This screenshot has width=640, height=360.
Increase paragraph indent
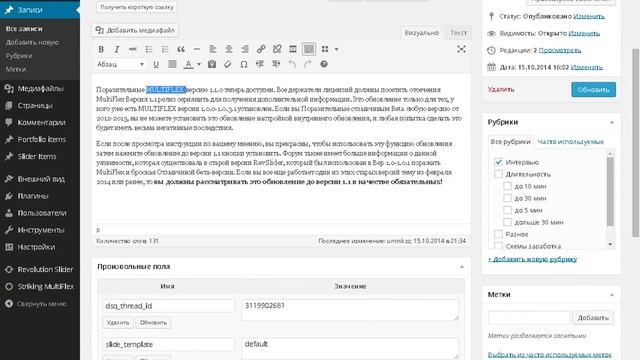276,64
